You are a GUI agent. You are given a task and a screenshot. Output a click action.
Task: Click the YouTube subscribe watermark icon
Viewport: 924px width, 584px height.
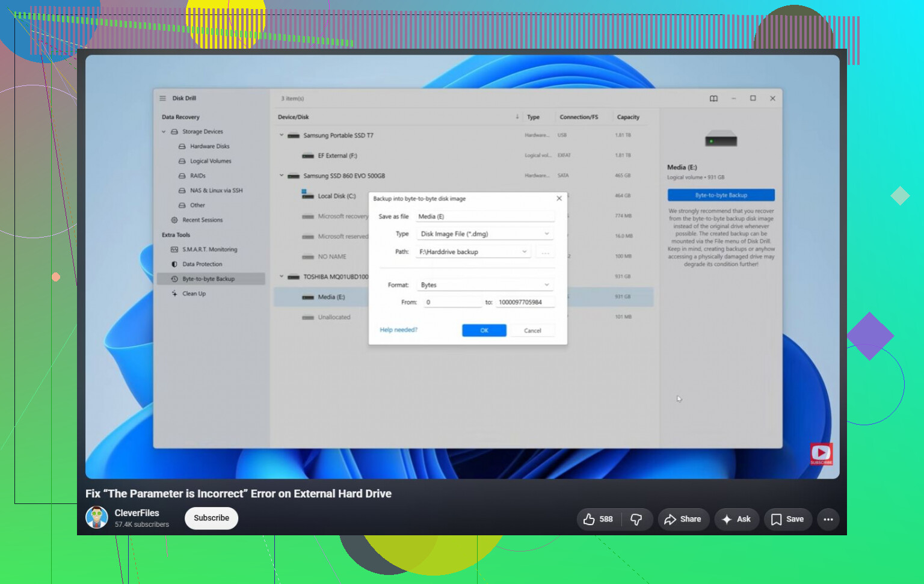click(x=821, y=454)
